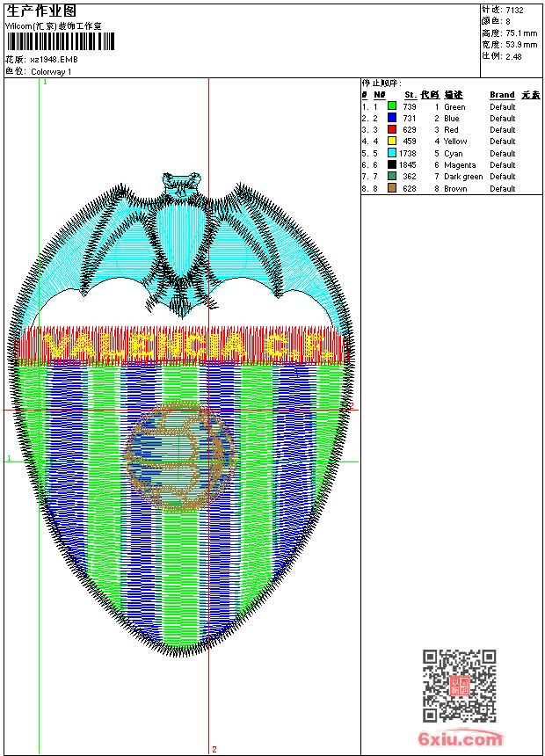
Task: Click the stitch count value '7132'
Action: (x=514, y=11)
